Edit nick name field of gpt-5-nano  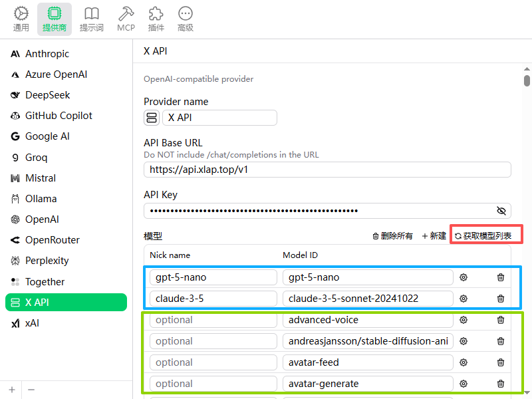pos(213,277)
